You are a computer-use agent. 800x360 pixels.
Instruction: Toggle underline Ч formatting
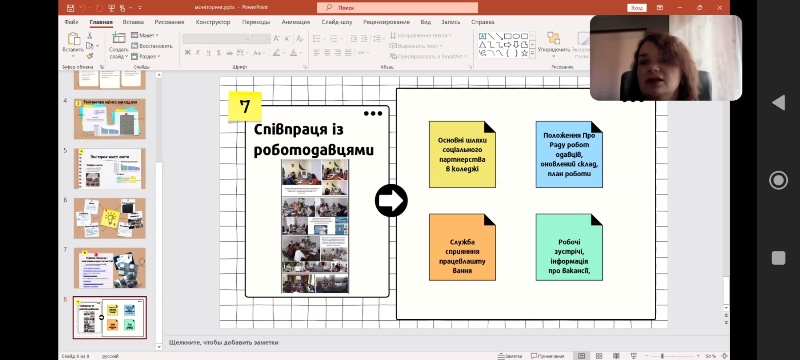click(x=208, y=53)
